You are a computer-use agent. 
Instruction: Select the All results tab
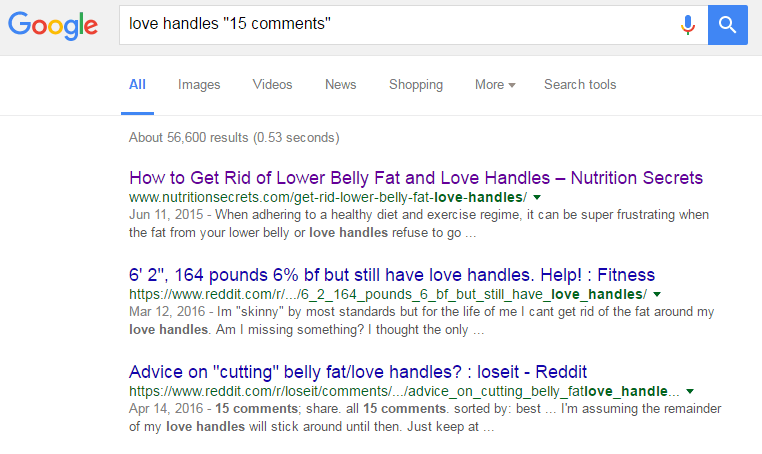(137, 85)
